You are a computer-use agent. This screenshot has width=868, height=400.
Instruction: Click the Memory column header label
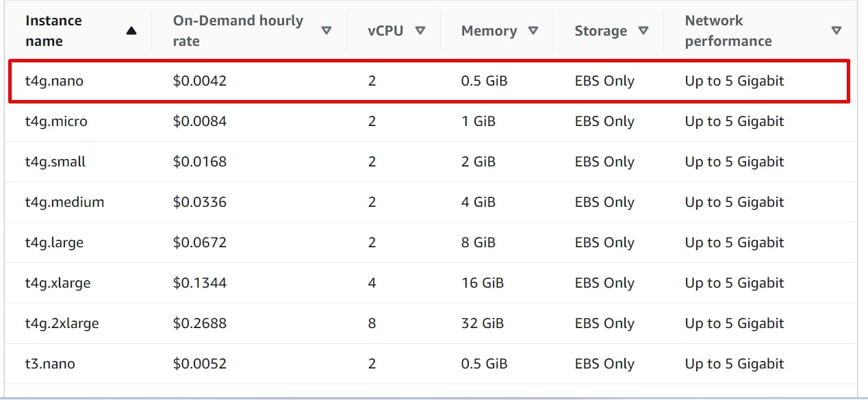pyautogui.click(x=487, y=30)
